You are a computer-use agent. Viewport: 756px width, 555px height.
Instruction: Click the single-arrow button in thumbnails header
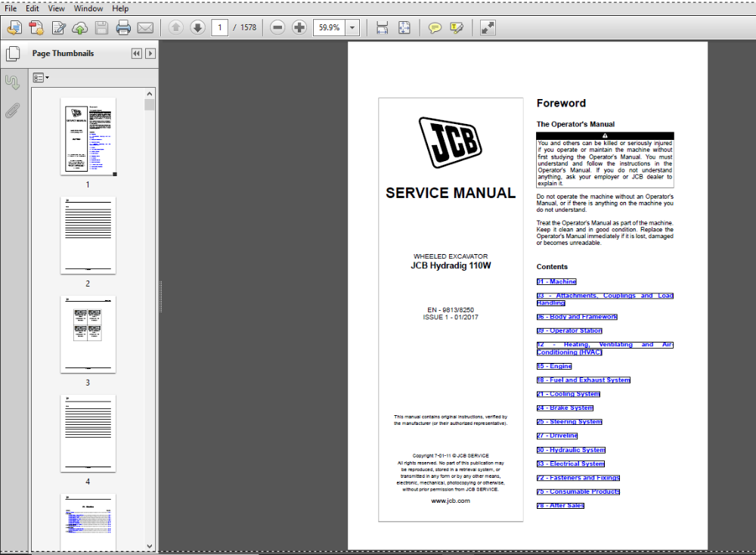(150, 54)
